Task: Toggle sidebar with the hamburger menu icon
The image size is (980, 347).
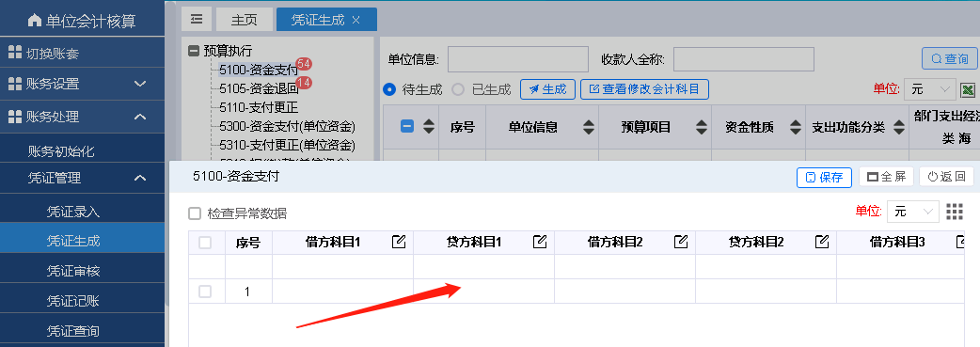Action: coord(197,20)
